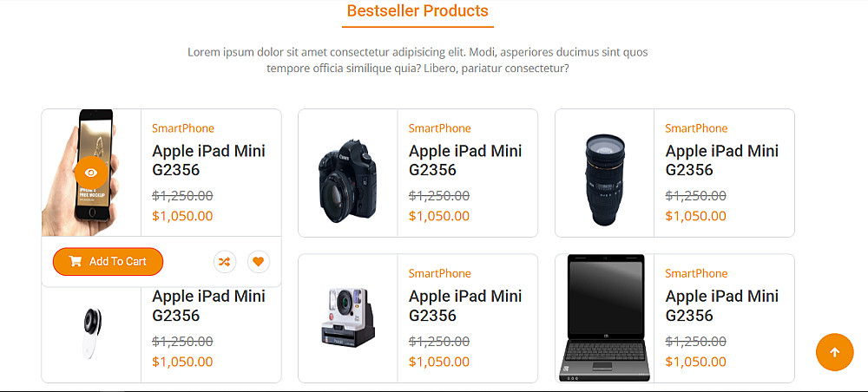Click the cart icon in Add To Cart
This screenshot has width=868, height=392.
pyautogui.click(x=76, y=262)
